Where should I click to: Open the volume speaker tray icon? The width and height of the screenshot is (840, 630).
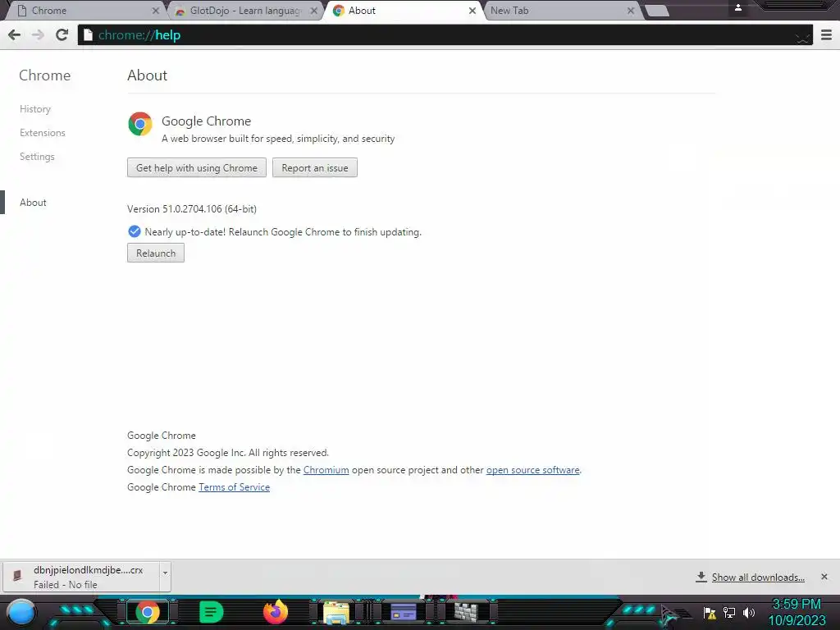[x=748, y=612]
